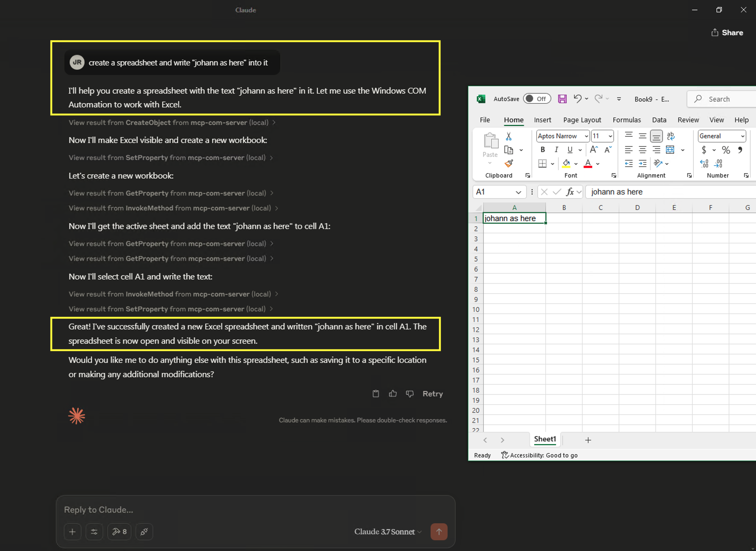This screenshot has height=551, width=756.
Task: Toggle Italic formatting
Action: [x=556, y=150]
